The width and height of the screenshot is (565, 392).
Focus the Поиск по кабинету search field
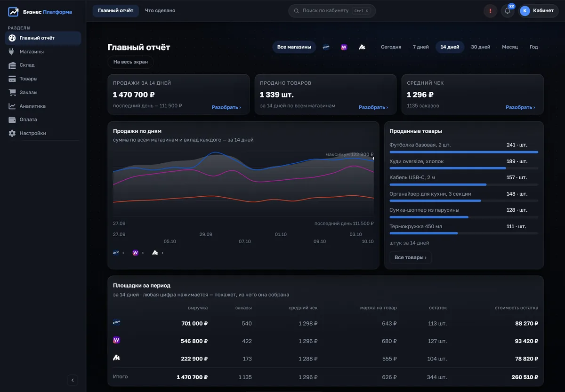[332, 11]
